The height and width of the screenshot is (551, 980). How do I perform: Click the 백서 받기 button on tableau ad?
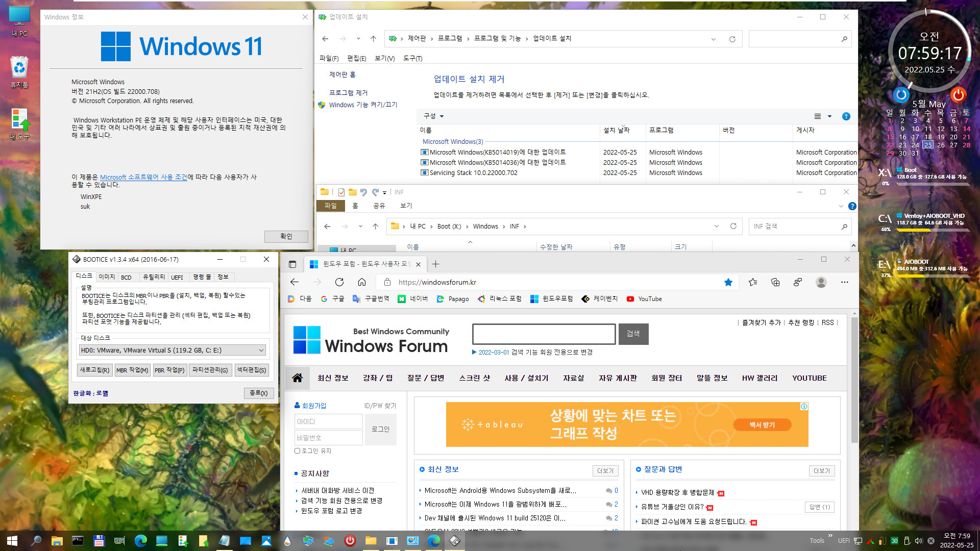762,424
